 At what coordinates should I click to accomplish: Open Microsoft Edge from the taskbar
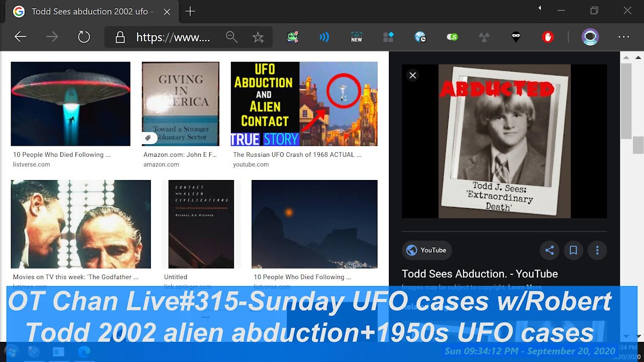coord(84,351)
